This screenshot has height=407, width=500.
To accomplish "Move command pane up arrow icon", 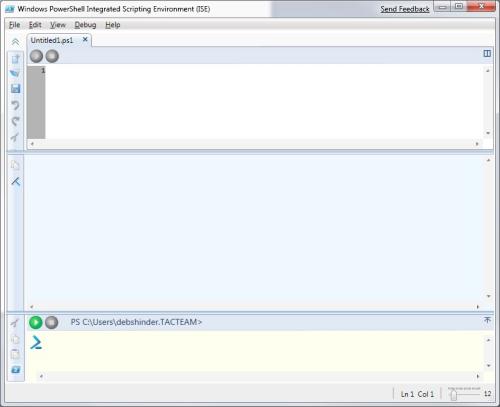I will 487,320.
